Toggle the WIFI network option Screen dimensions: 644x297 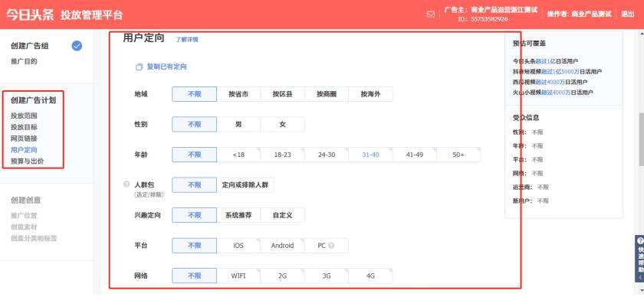[x=238, y=276]
